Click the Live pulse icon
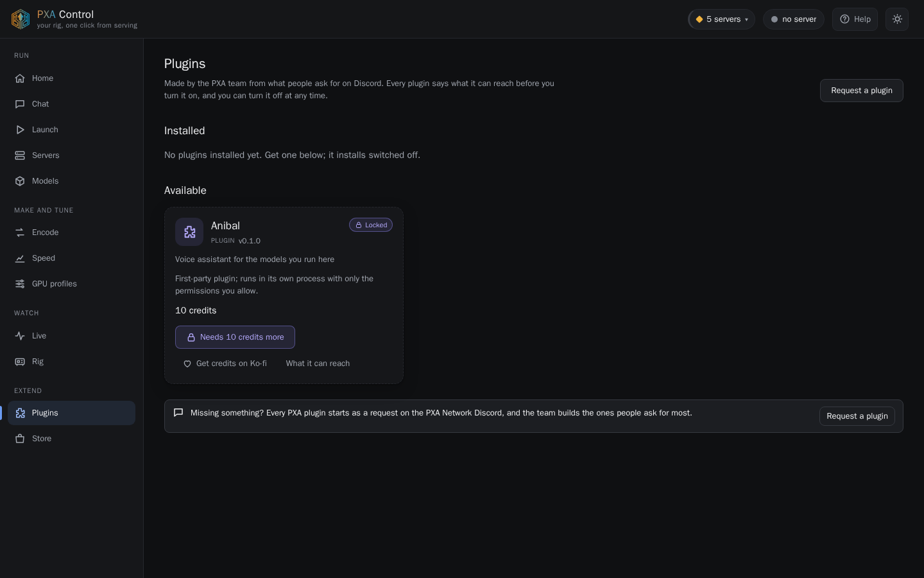This screenshot has height=578, width=924. (20, 336)
